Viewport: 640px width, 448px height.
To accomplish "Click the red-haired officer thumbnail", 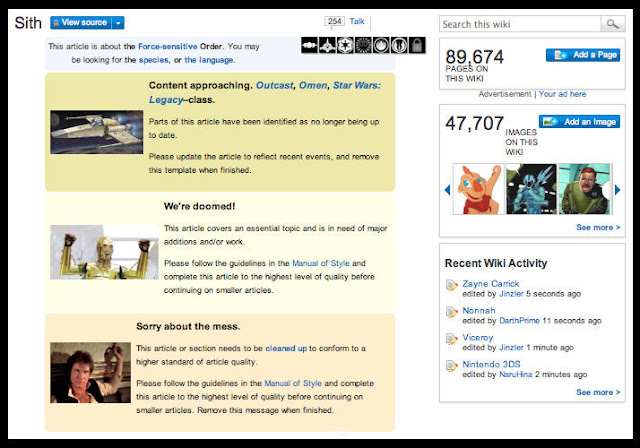I will point(584,189).
